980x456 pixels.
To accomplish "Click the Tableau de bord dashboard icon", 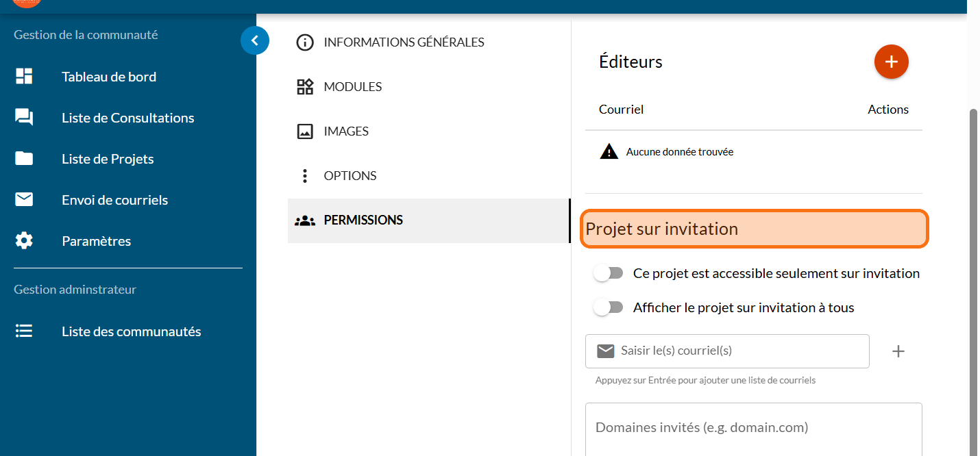I will point(24,77).
